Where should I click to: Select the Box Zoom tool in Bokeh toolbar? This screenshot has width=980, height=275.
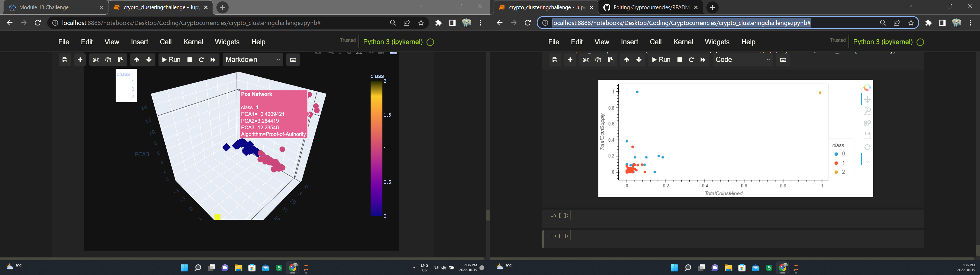[867, 111]
